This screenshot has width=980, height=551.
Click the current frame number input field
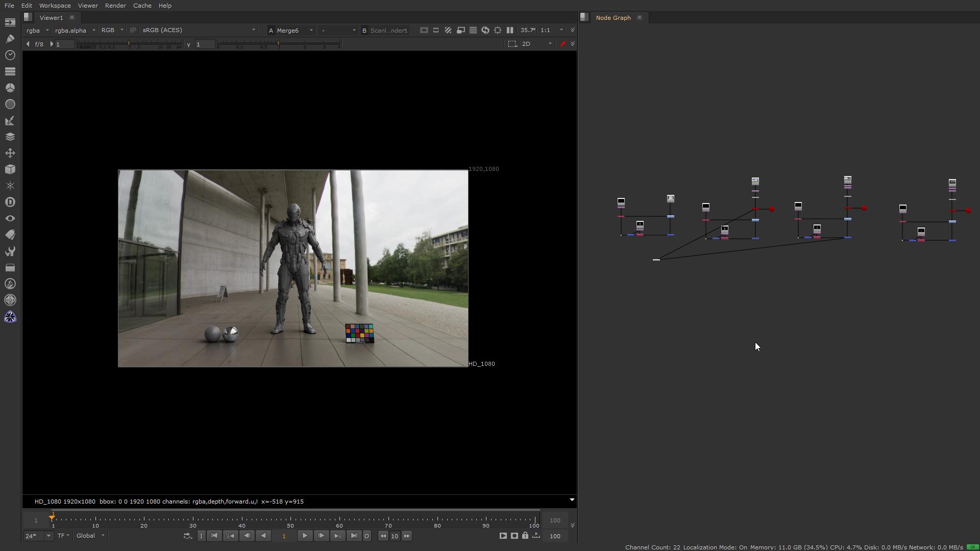coord(285,536)
